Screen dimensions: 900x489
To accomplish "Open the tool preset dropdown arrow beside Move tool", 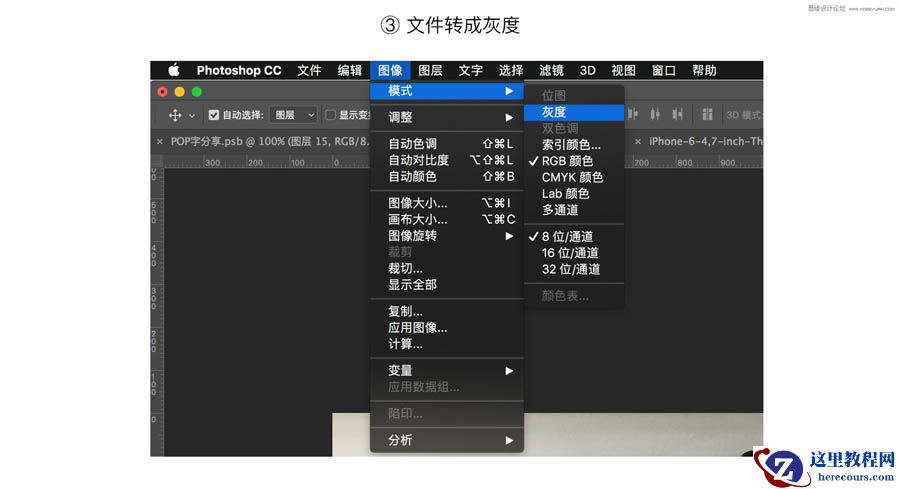I will tap(192, 116).
